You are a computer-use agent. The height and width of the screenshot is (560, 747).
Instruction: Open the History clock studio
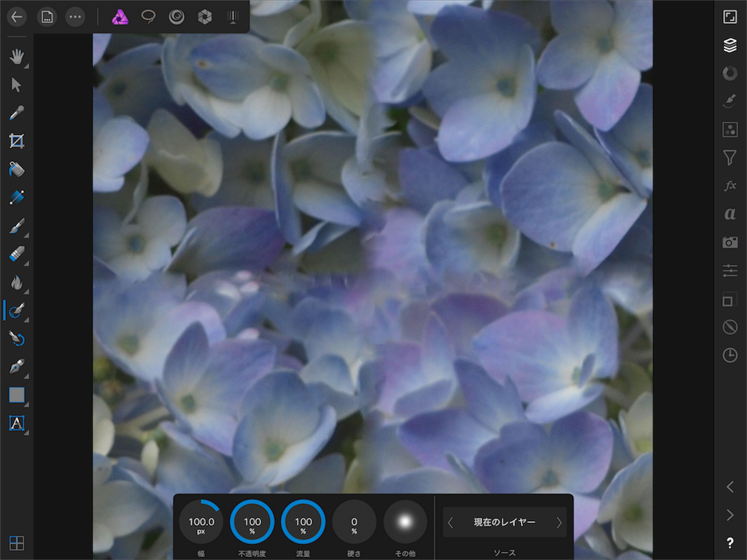[x=729, y=355]
